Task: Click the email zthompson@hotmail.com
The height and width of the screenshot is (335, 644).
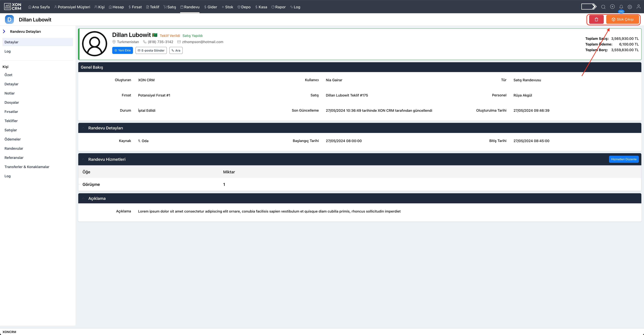Action: [200, 42]
